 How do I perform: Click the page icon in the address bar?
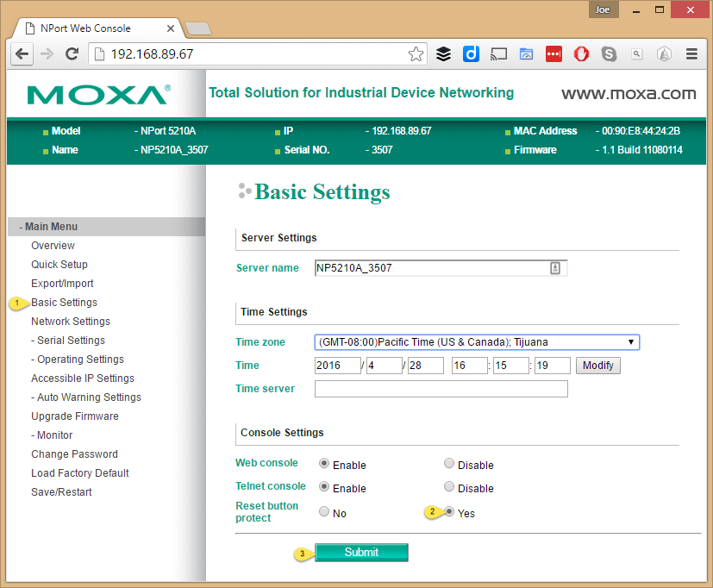point(98,54)
